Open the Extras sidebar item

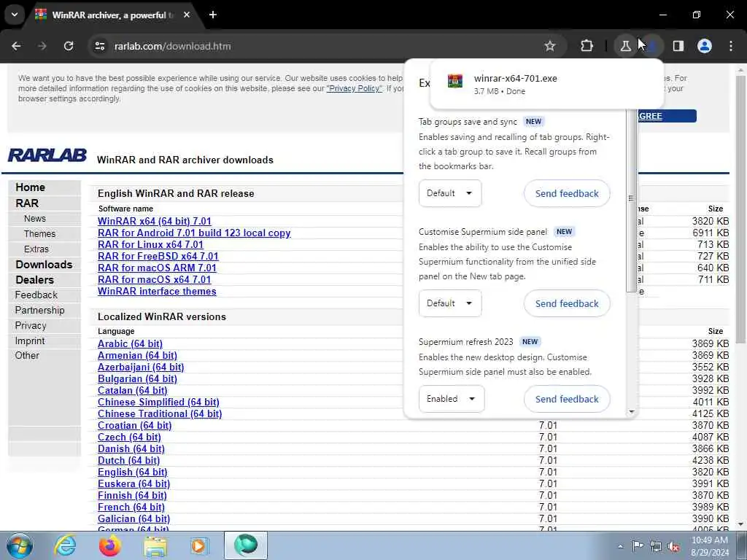(36, 249)
